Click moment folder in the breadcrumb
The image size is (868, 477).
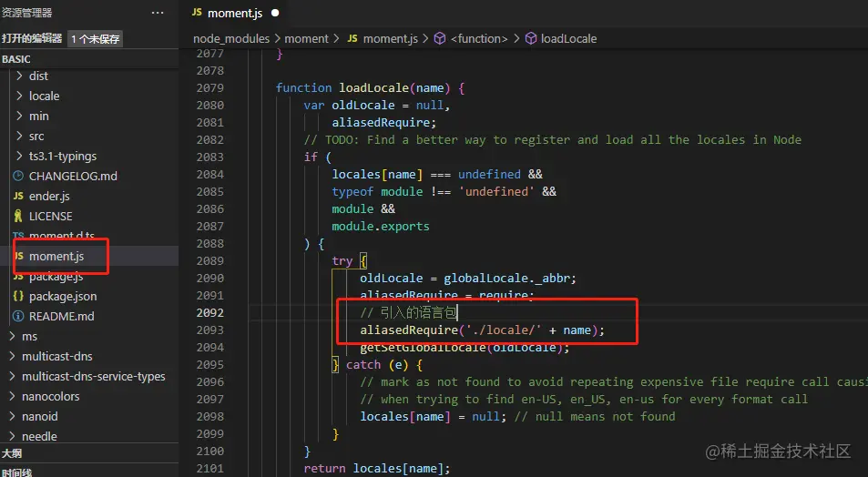point(306,38)
